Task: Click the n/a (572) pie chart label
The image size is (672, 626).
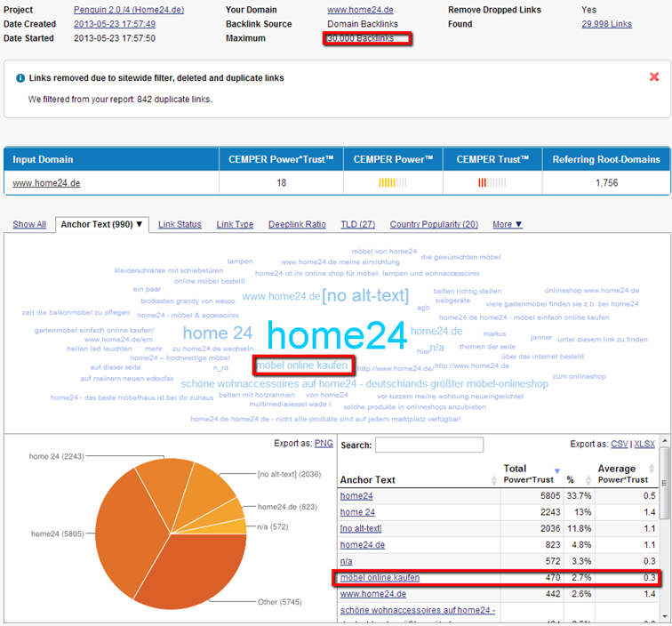Action: 273,526
